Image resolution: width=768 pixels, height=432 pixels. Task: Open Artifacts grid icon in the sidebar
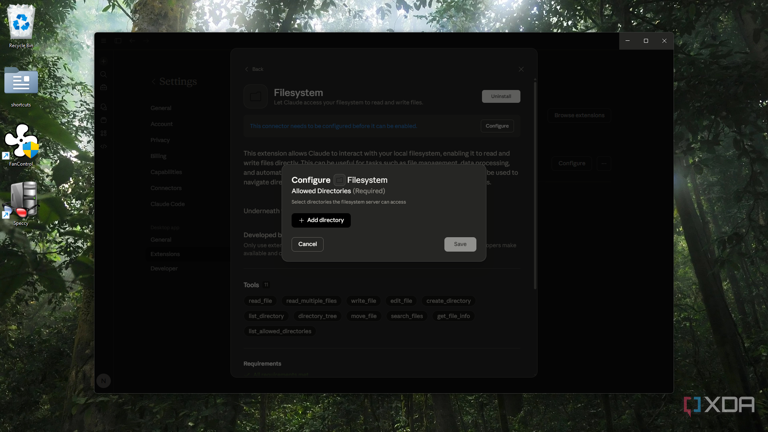click(x=103, y=133)
